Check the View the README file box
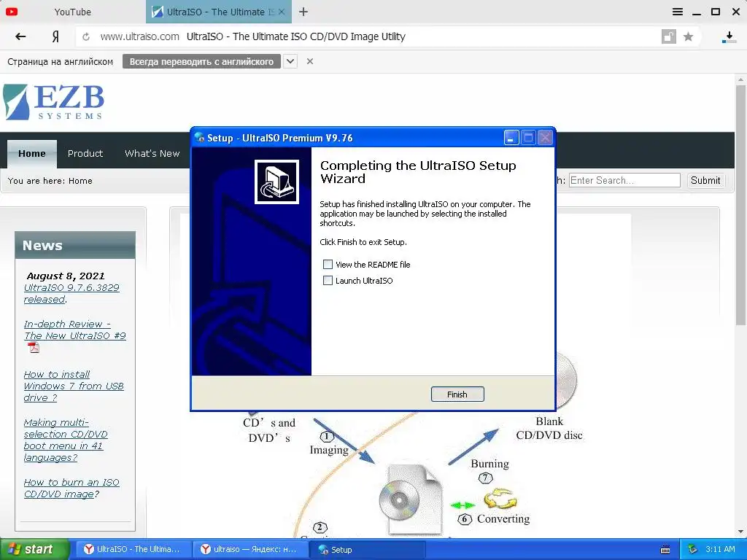747x560 pixels. 328,264
